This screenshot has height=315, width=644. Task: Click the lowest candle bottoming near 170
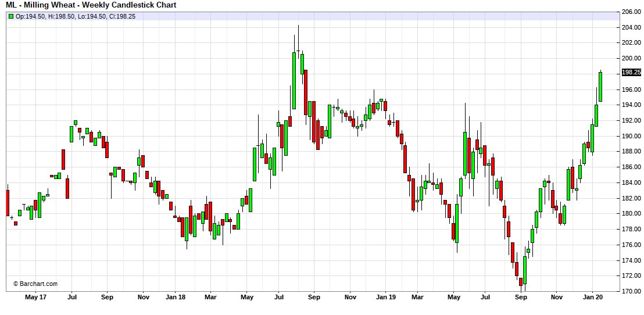point(521,281)
